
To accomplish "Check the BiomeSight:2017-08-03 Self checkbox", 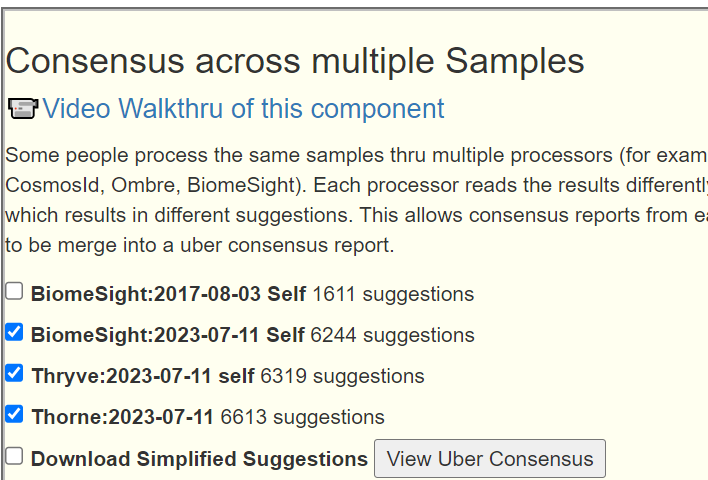I will click(x=14, y=291).
